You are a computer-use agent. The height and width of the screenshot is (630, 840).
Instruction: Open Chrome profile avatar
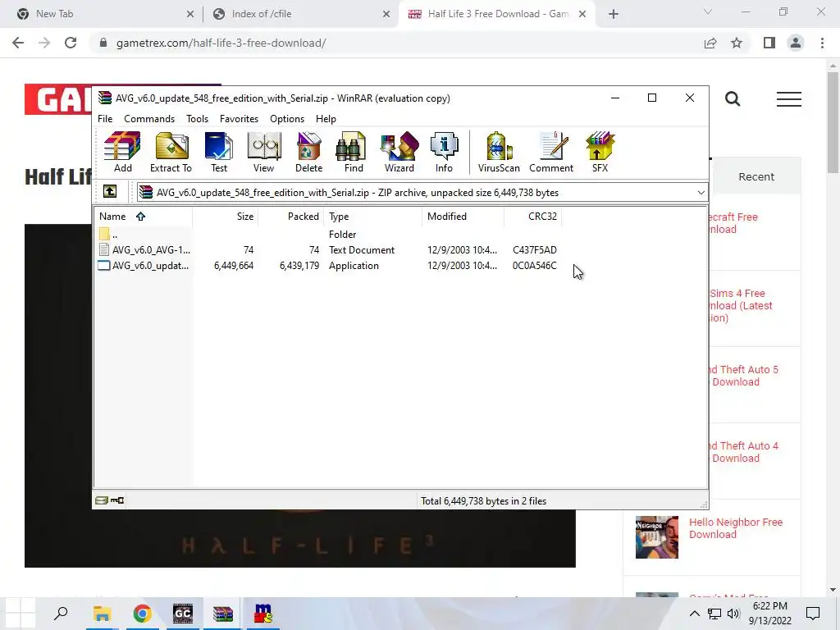click(x=796, y=43)
